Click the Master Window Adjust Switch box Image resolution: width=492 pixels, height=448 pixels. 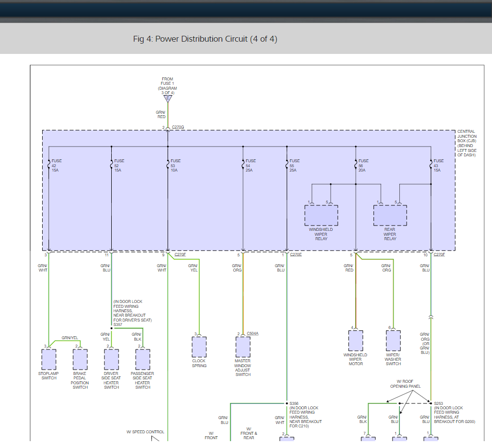point(243,347)
